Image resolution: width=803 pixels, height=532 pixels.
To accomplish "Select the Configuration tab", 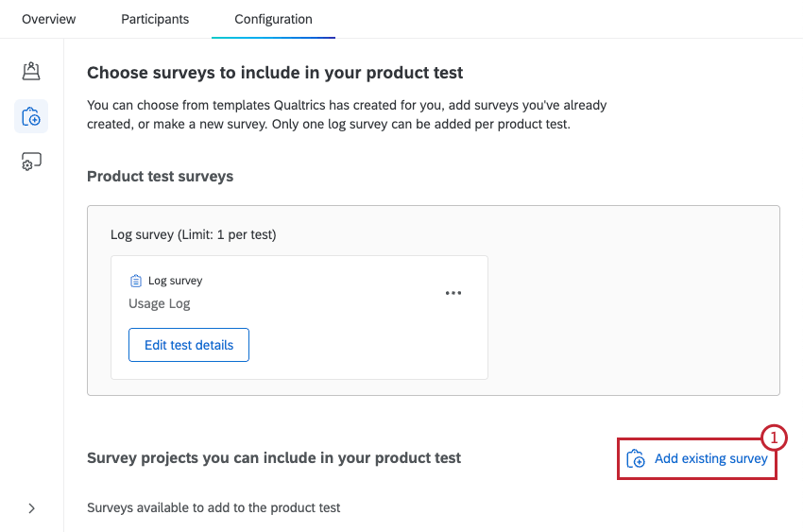I will point(273,19).
